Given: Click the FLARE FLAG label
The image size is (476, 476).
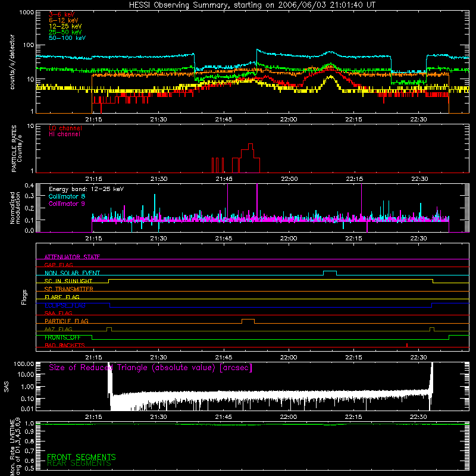Looking at the screenshot, I should click(x=62, y=297).
